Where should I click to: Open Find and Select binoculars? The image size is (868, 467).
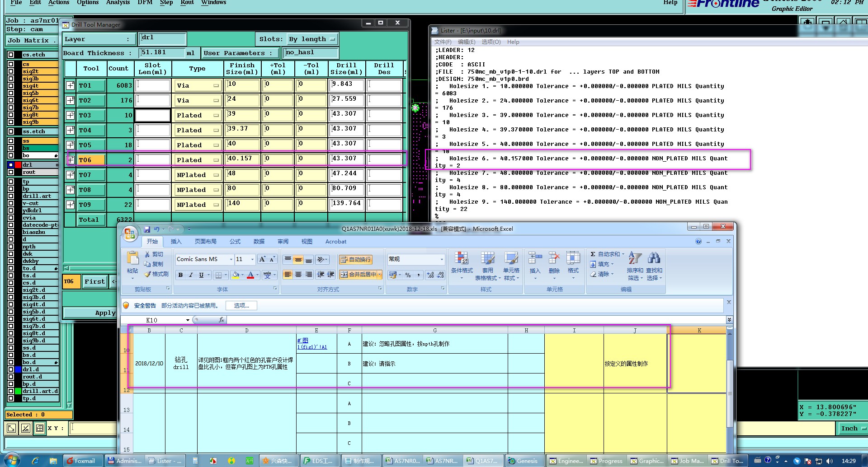pos(654,266)
